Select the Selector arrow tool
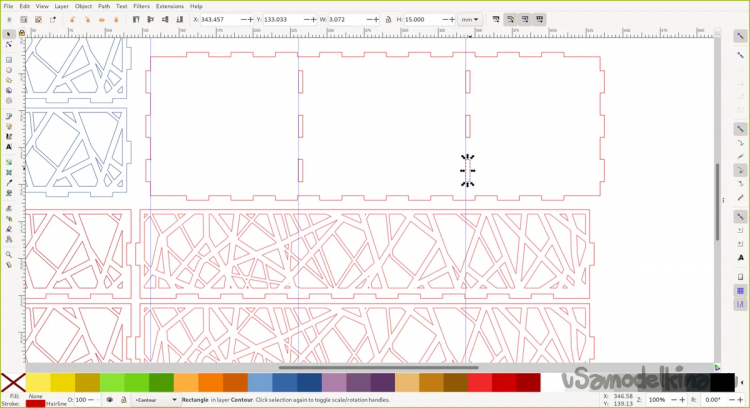 [x=9, y=34]
